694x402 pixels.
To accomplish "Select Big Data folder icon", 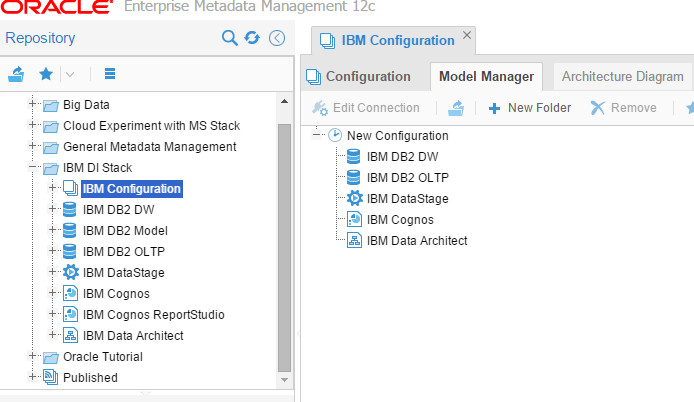I will coord(50,105).
